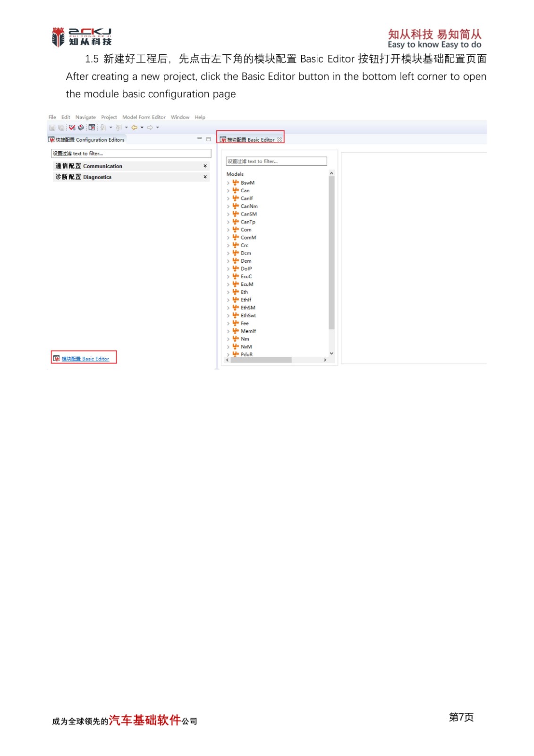Viewport: 534px width, 756px height.
Task: Select the EthSM module in Models
Action: click(248, 308)
